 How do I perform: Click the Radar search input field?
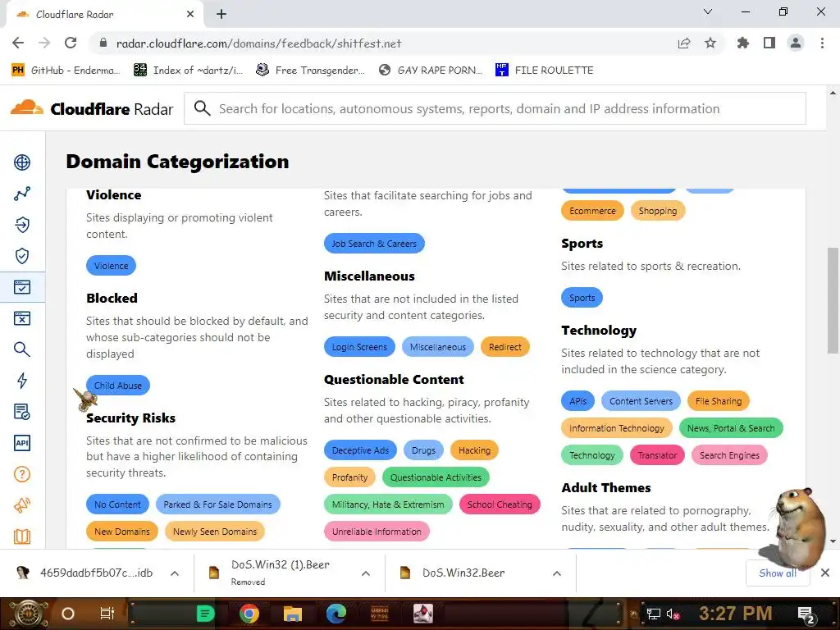pos(495,109)
